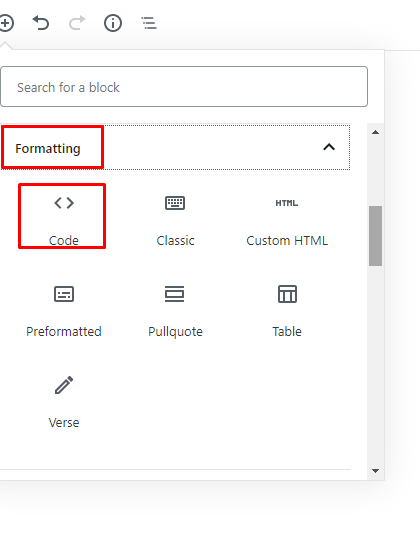
Task: Click the Preformatted label text
Action: (x=64, y=332)
